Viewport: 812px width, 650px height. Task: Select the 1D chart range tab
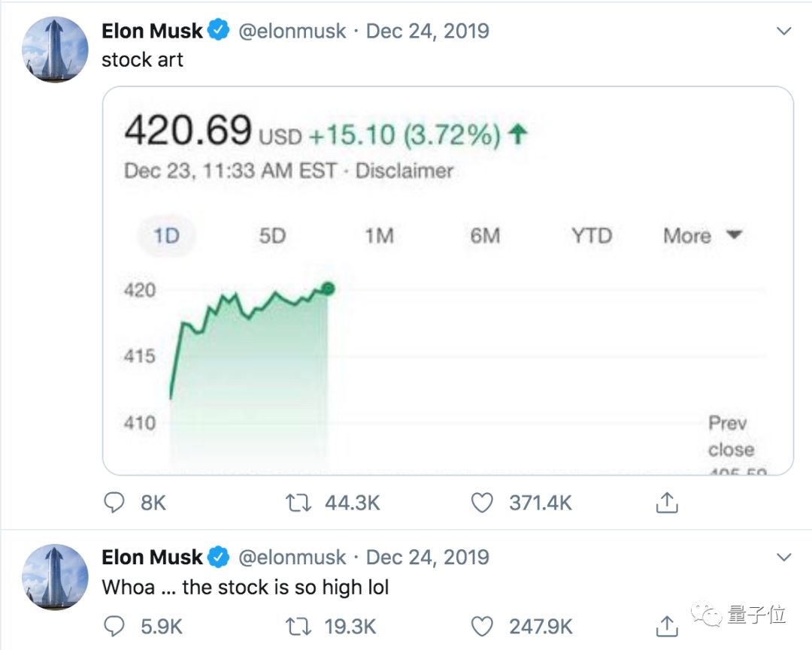point(166,236)
